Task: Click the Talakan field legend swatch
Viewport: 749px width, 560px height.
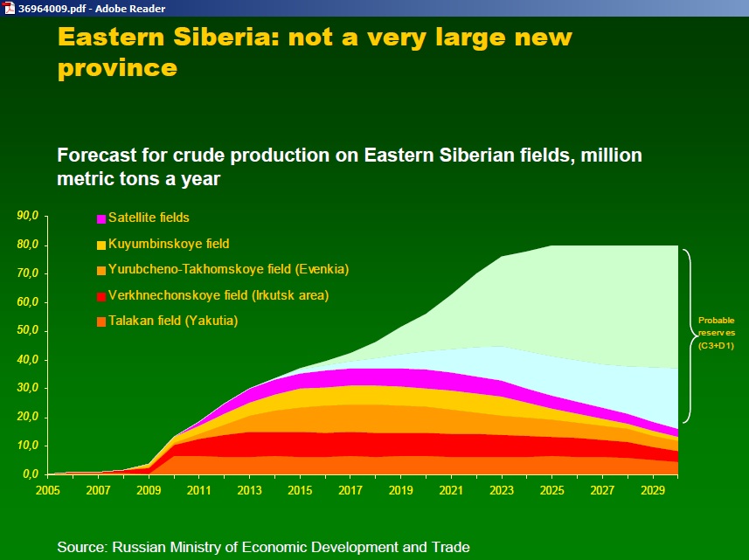Action: click(101, 322)
